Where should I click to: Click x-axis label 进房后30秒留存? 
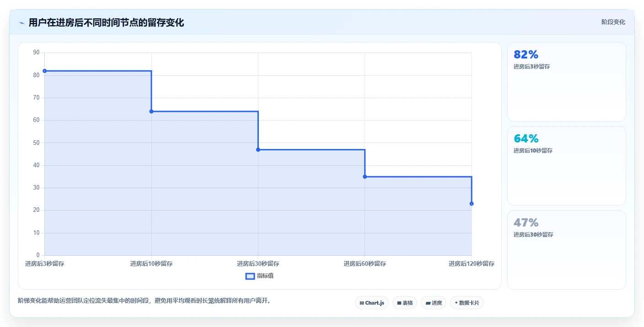pos(258,264)
